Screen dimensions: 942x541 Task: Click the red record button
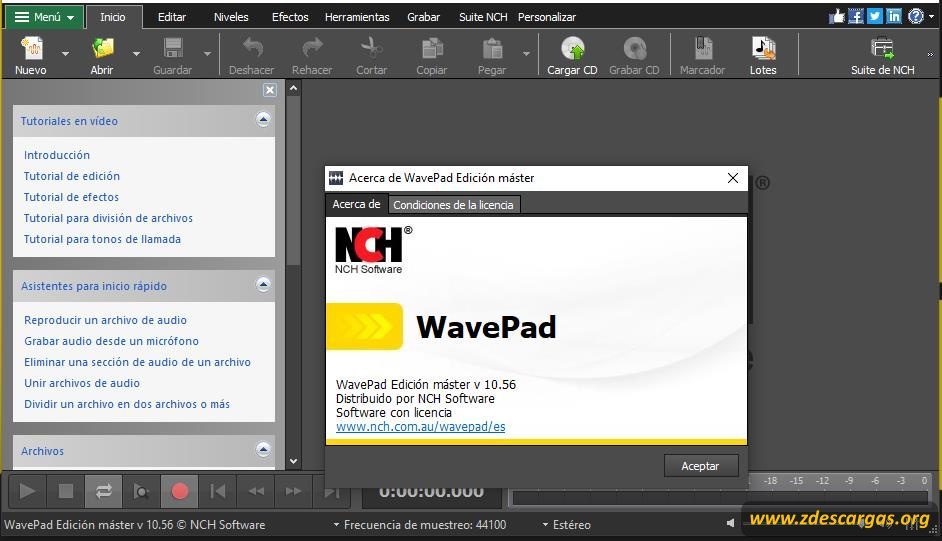click(179, 491)
